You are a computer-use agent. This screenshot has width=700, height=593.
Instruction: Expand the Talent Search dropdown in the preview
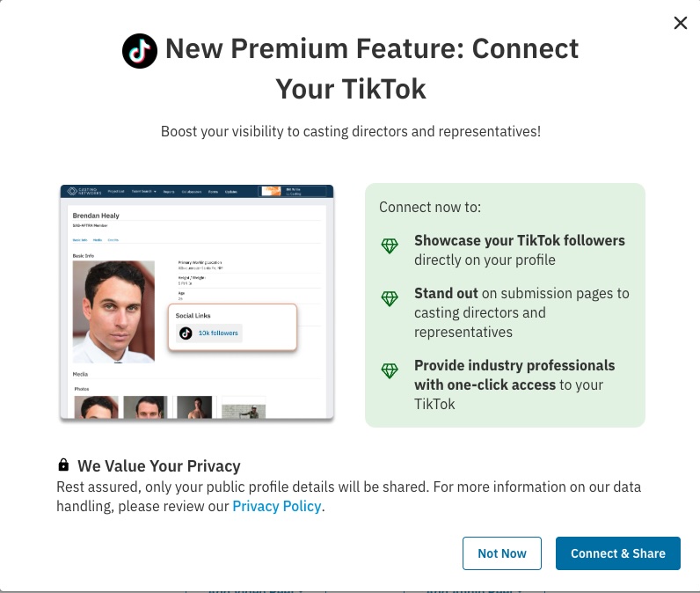pos(144,192)
